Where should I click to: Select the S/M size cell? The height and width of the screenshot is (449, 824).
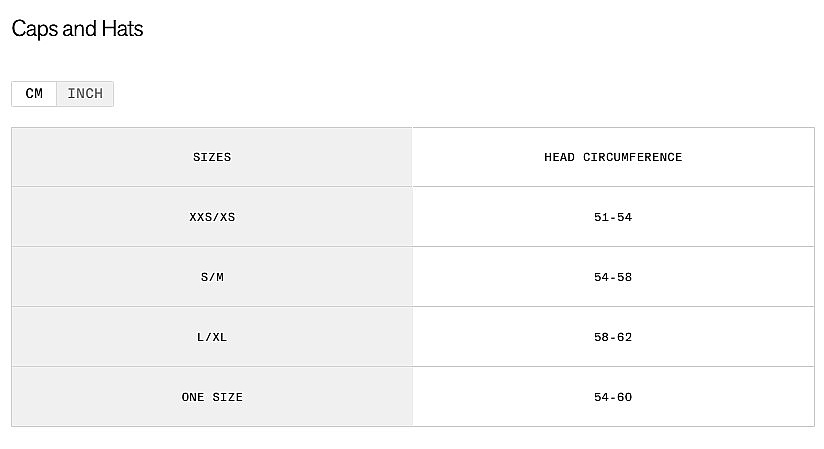[x=212, y=277]
